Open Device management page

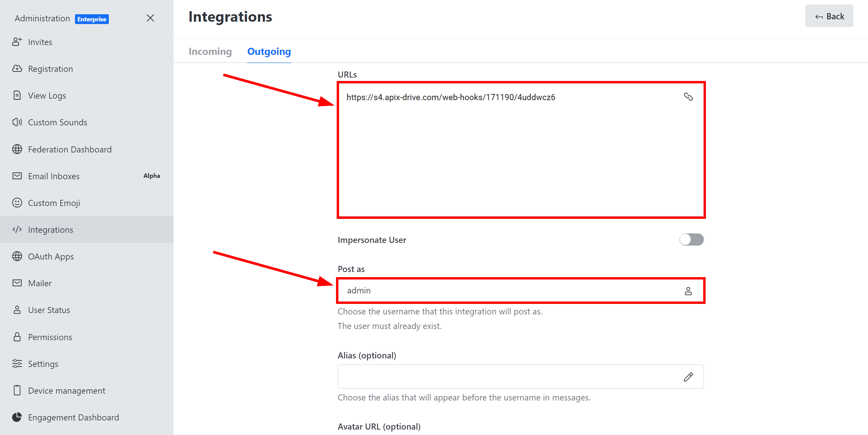click(87, 391)
